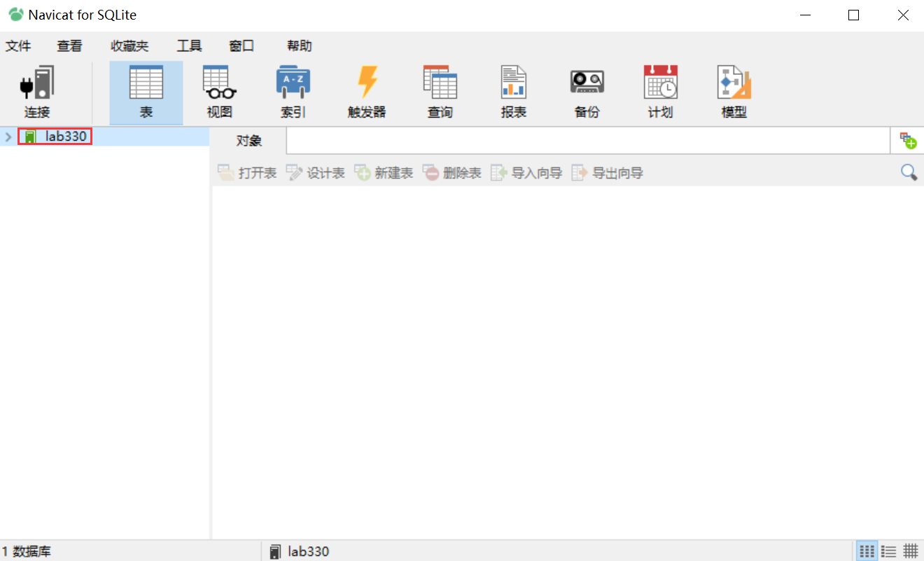
Task: Open the 备份 (Backup) tool
Action: tap(587, 91)
